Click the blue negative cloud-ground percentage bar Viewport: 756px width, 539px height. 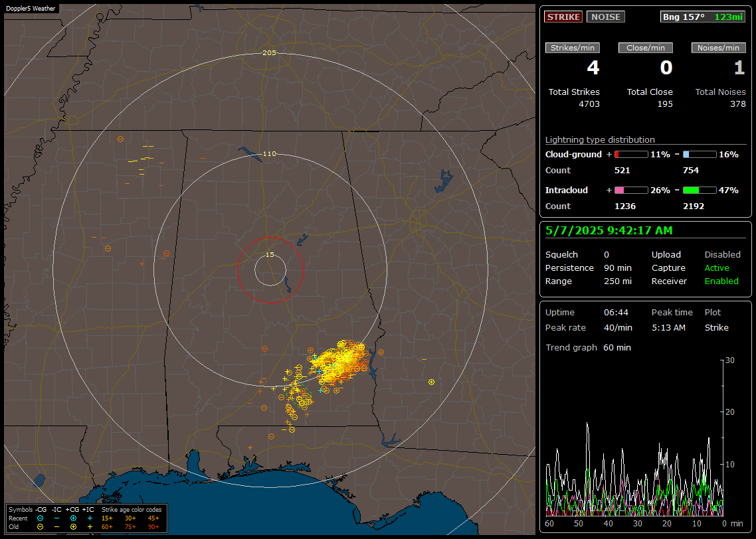click(700, 155)
